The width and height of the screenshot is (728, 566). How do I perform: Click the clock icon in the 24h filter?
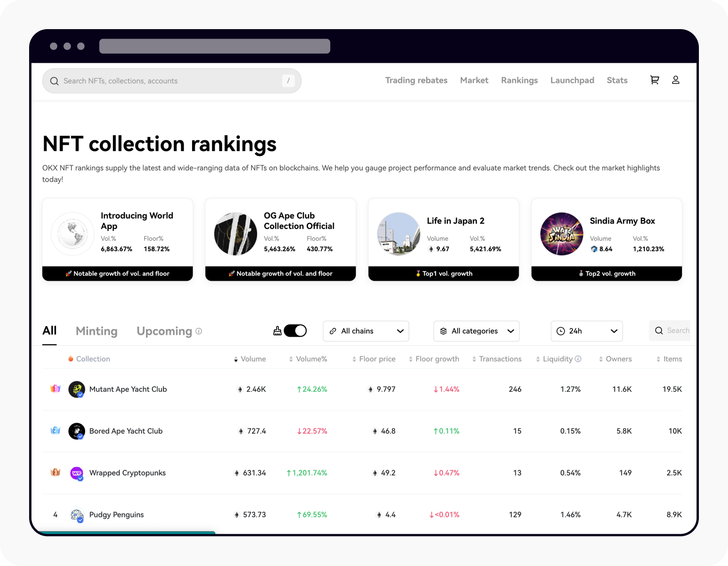pyautogui.click(x=561, y=331)
